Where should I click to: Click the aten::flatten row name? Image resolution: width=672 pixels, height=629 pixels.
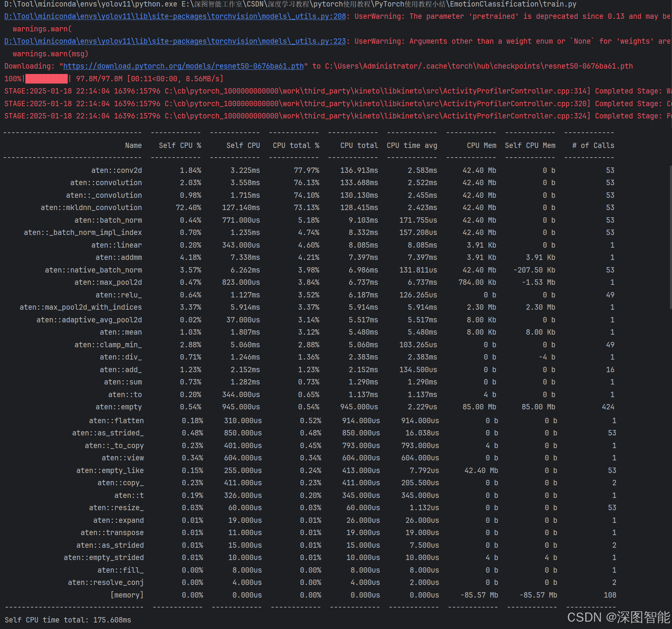pyautogui.click(x=116, y=421)
